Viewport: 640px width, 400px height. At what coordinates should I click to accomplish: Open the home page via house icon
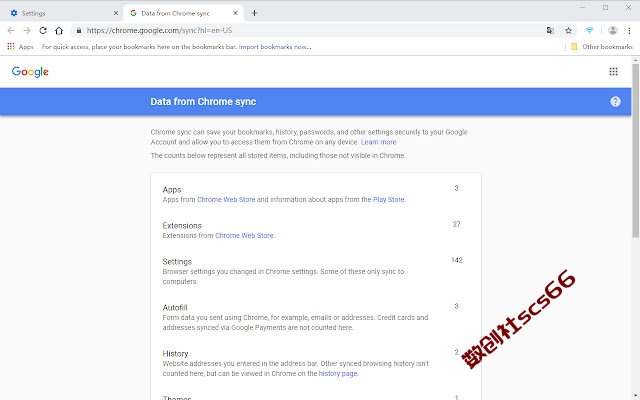click(59, 30)
